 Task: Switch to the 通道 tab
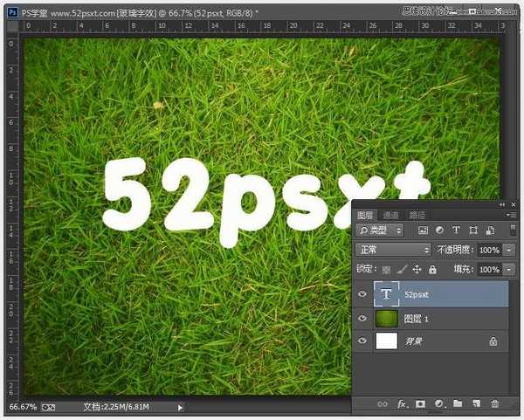tap(391, 215)
